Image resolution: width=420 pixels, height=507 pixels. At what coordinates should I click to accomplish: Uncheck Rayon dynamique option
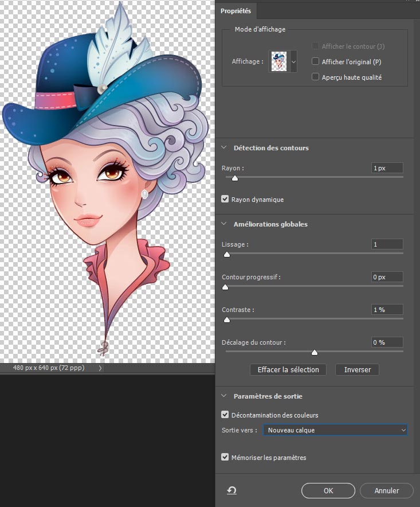225,200
